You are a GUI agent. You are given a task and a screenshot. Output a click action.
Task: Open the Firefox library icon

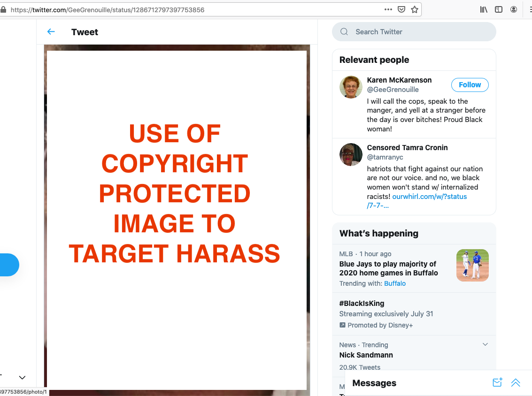484,9
